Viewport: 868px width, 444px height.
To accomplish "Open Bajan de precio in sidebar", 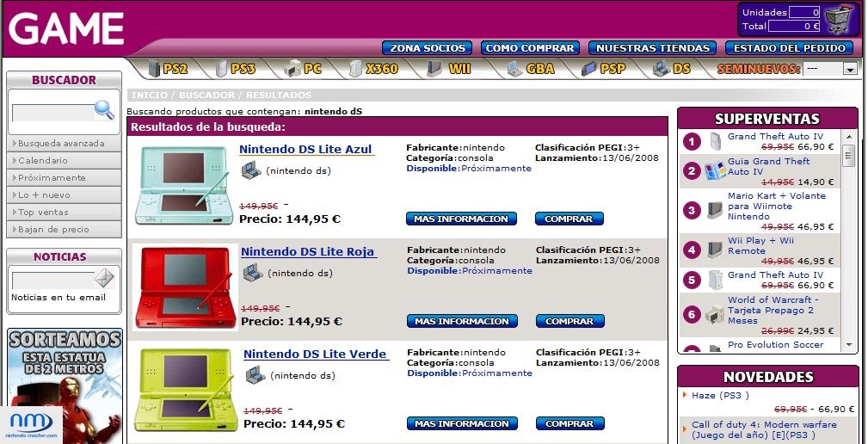I will pyautogui.click(x=64, y=229).
